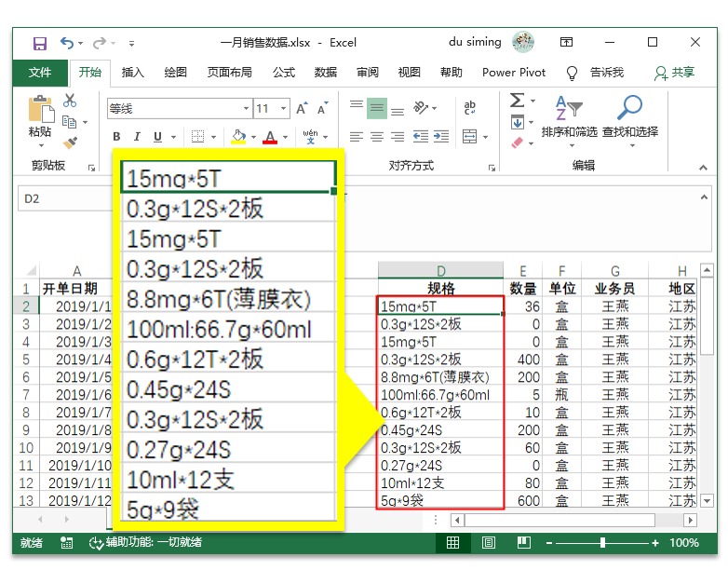Undo the last action

pos(67,43)
